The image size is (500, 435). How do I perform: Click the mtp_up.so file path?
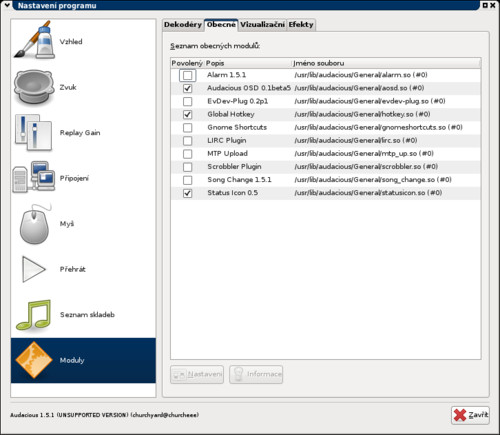(364, 154)
